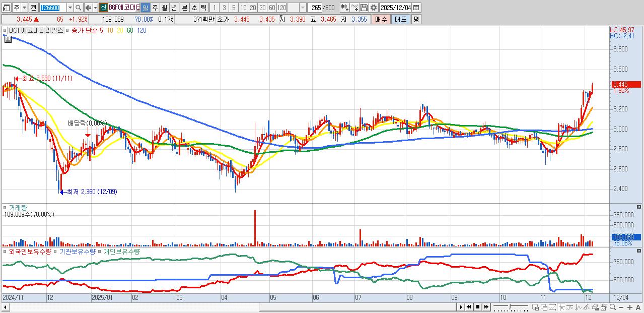Click the date field 2025/12/04
Image resolution: width=644 pixels, height=313 pixels.
[395, 8]
